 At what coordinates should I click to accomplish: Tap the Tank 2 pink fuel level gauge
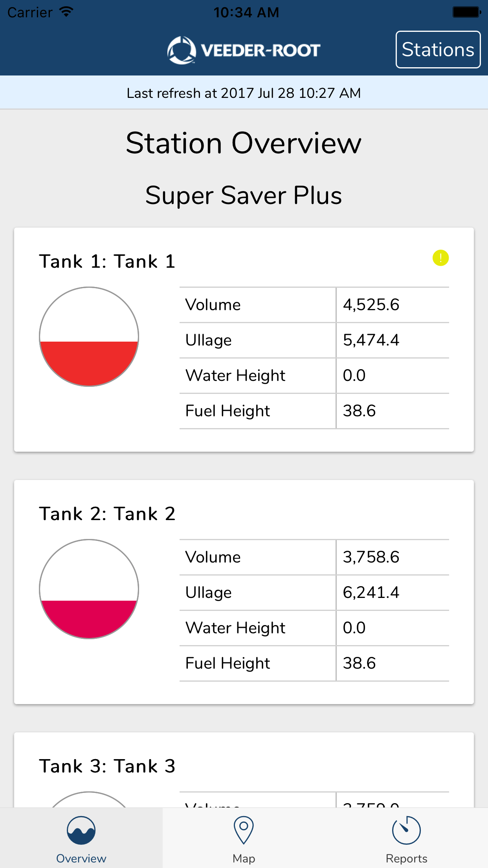click(89, 589)
